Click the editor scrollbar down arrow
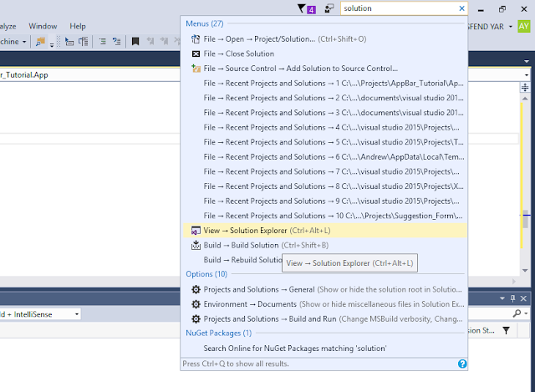 (x=525, y=271)
